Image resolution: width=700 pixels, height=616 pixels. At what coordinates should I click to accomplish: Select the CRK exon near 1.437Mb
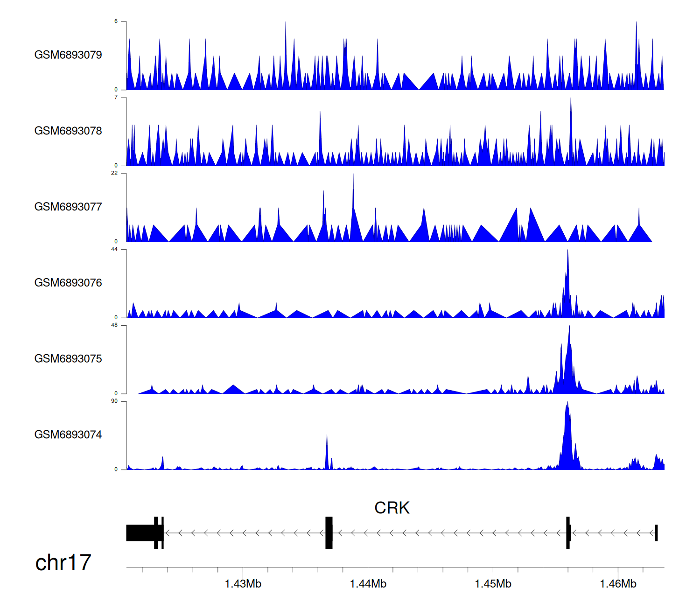329,533
